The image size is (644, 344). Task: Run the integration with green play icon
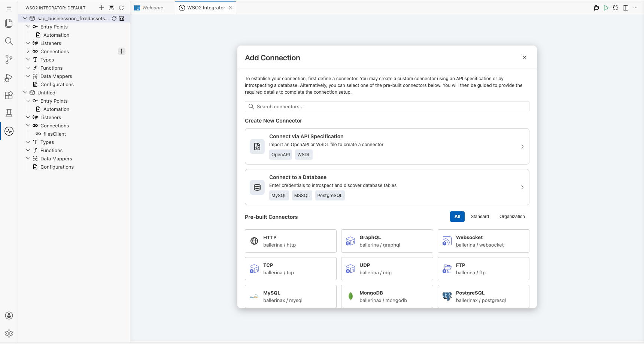pyautogui.click(x=606, y=8)
